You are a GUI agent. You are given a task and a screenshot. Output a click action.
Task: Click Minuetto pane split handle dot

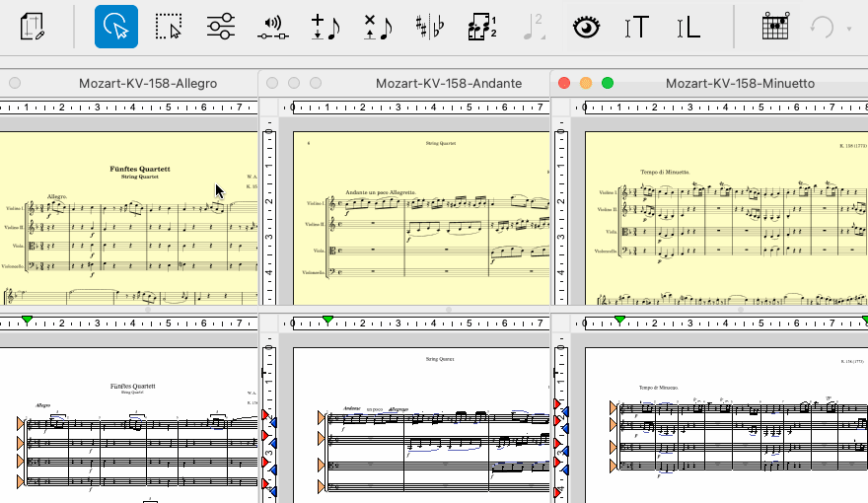pyautogui.click(x=740, y=310)
